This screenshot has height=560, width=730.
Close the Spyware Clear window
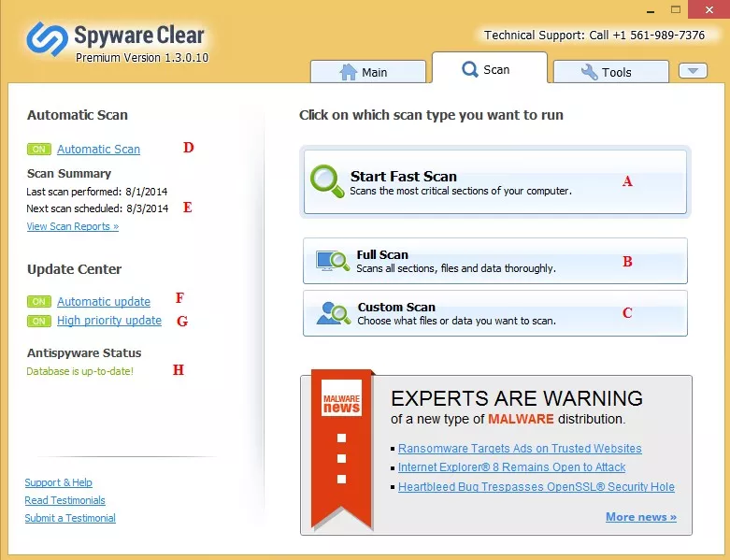click(709, 9)
